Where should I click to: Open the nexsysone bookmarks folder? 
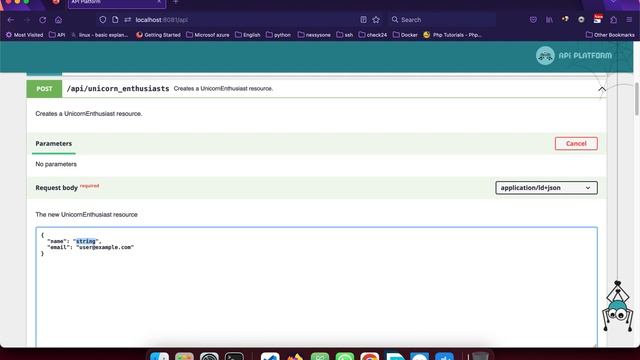(x=314, y=35)
